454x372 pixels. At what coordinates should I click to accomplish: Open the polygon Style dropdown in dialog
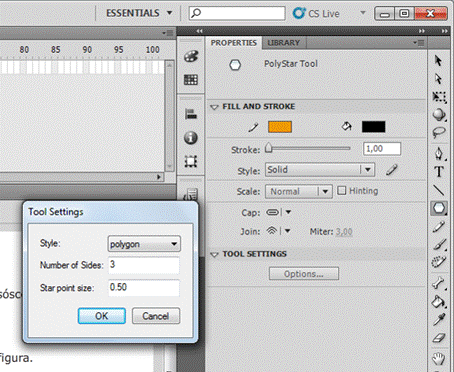[144, 244]
